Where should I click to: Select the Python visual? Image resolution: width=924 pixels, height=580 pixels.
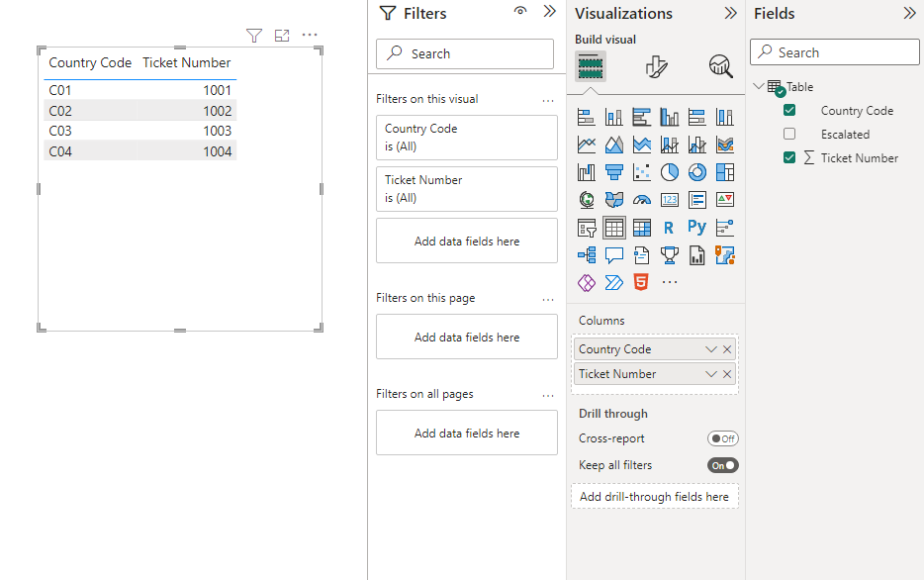pyautogui.click(x=697, y=228)
